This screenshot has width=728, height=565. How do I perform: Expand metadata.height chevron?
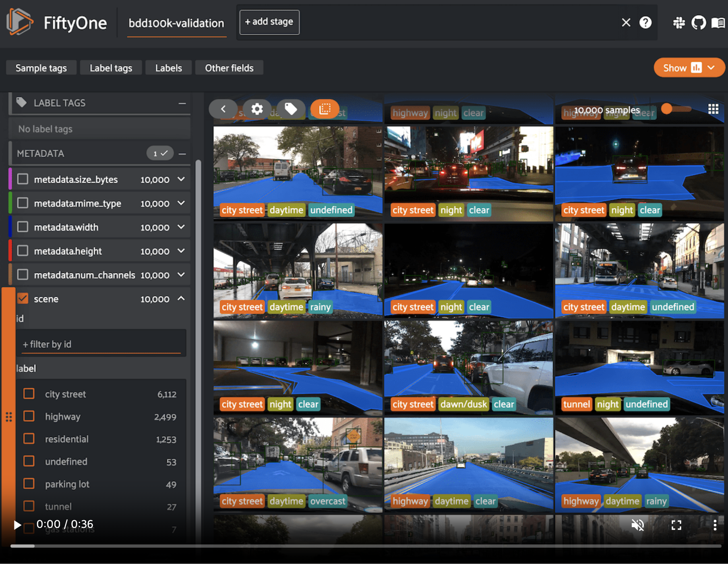(x=181, y=251)
